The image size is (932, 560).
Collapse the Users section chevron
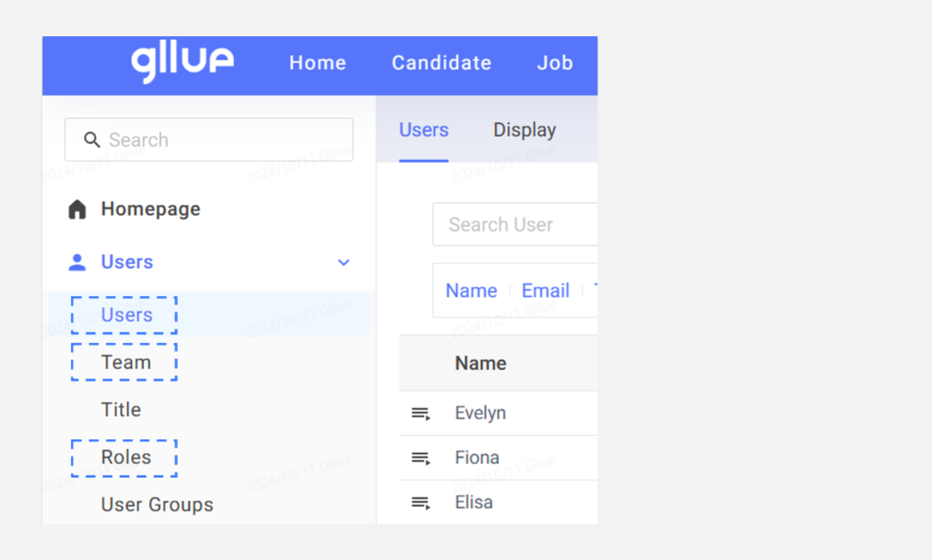(344, 262)
